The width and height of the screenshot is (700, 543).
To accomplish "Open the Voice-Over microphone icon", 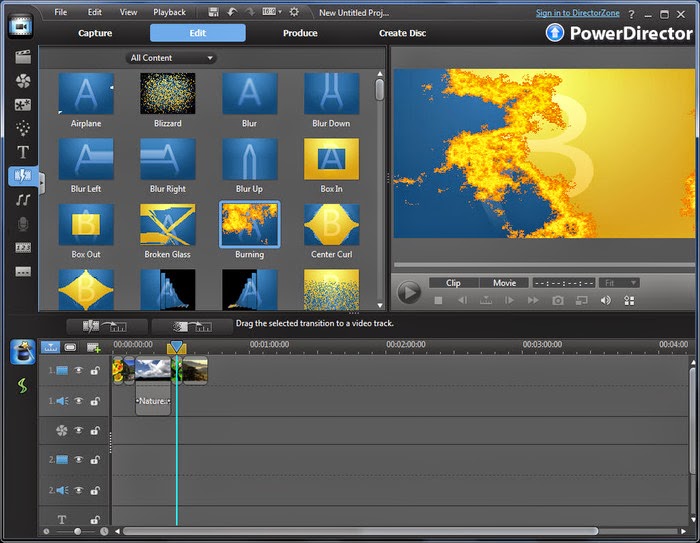I will (23, 223).
